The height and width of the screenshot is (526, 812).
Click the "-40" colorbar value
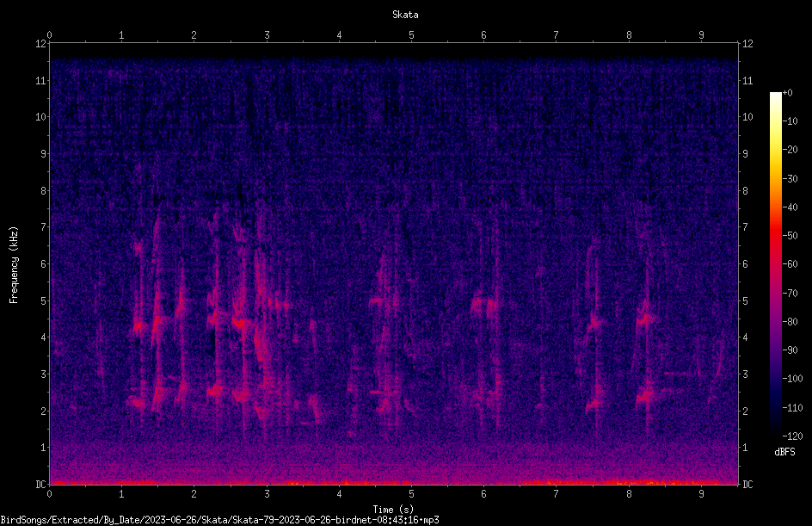click(x=790, y=207)
